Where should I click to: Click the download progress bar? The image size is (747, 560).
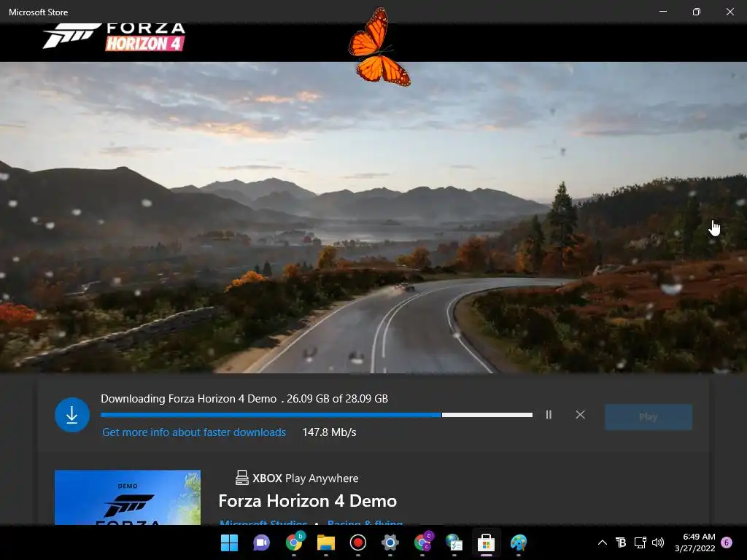[317, 415]
